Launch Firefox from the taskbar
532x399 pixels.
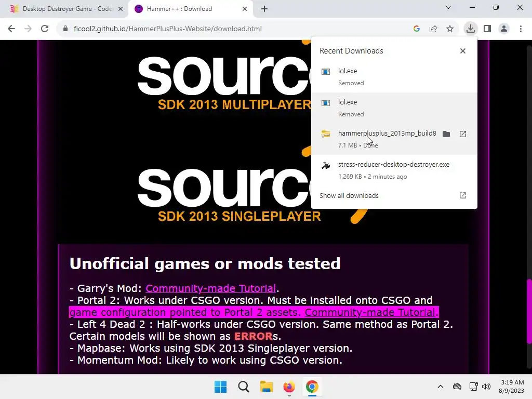coord(289,387)
